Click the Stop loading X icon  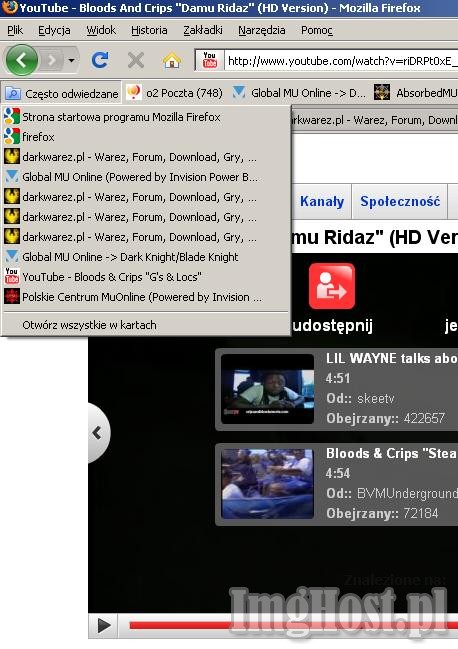coord(136,60)
